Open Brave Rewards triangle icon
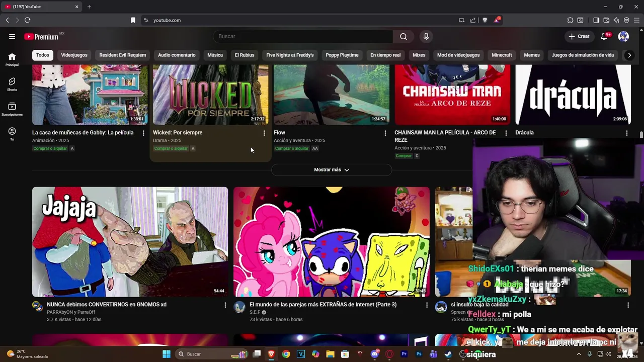This screenshot has height=362, width=644. click(497, 20)
